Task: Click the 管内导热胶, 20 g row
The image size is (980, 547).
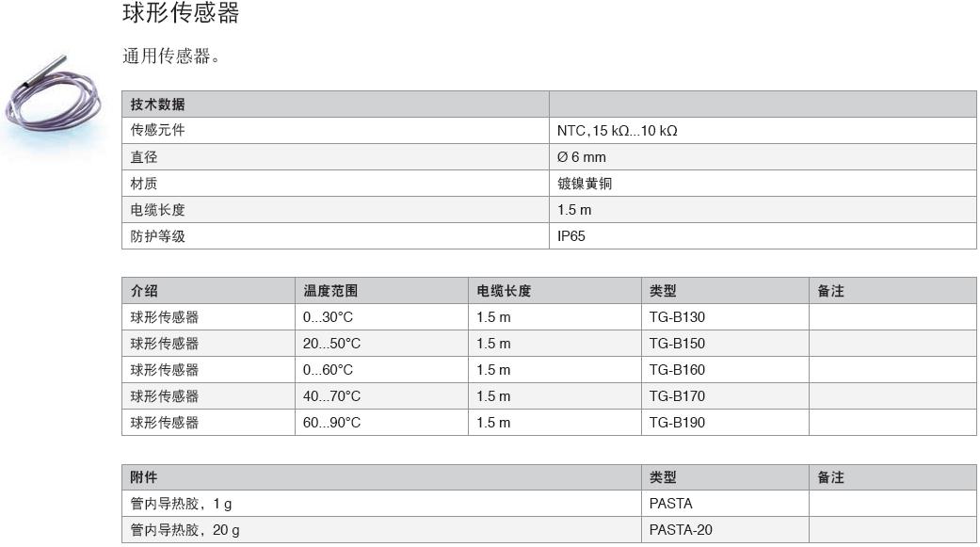Action: (x=185, y=530)
